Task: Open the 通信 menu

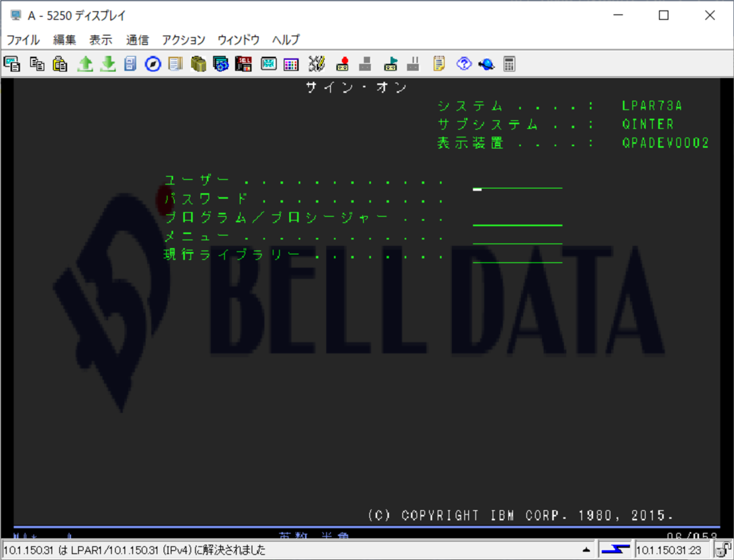Action: tap(138, 40)
